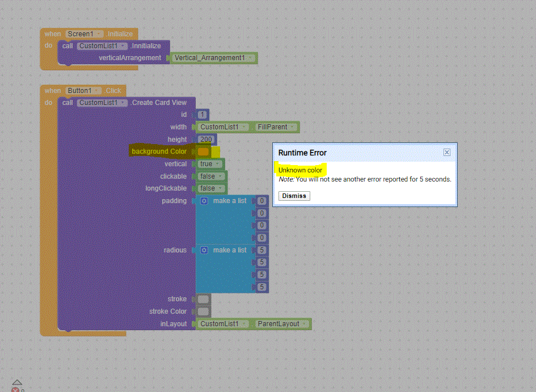Pick the orange background Color swatch
Viewport: 536px width, 392px height.
(x=203, y=151)
